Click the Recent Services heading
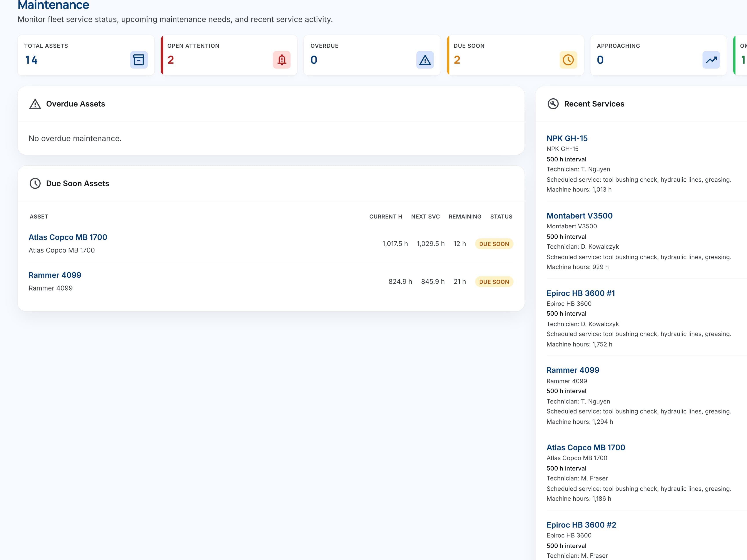 (594, 104)
